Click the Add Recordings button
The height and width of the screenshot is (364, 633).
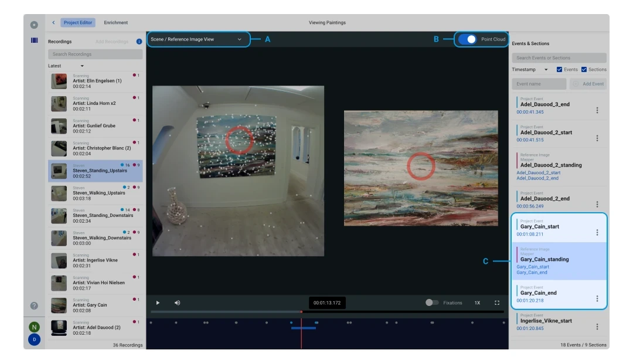[x=112, y=42]
